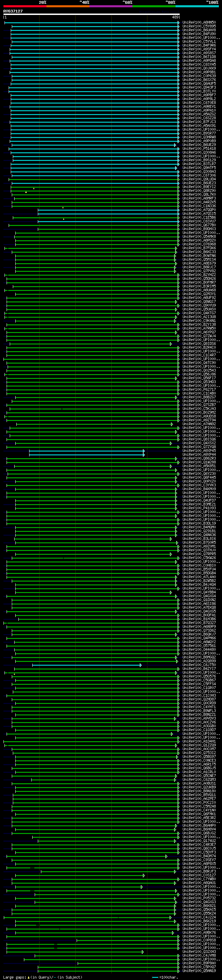Click the orange ~40% identity color legend
The height and width of the screenshot is (980, 222).
(68, 6)
